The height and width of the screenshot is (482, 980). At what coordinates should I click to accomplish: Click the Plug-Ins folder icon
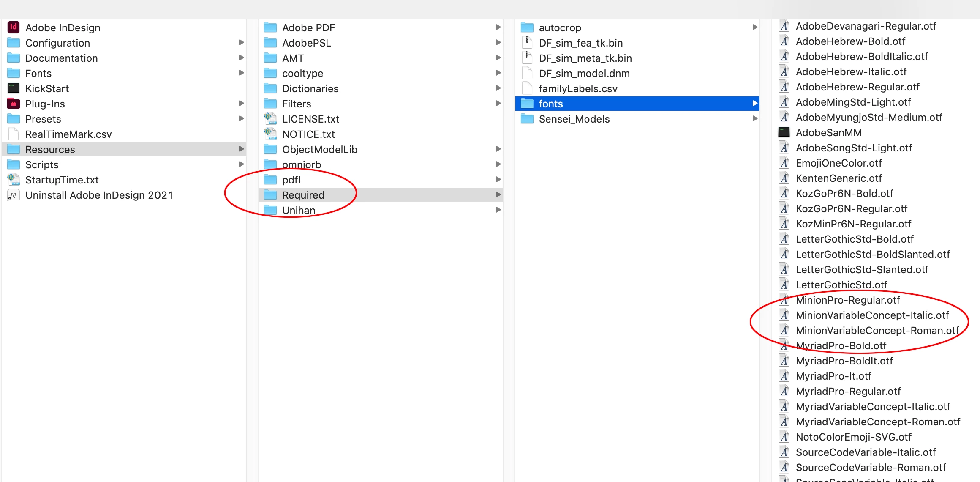click(14, 104)
